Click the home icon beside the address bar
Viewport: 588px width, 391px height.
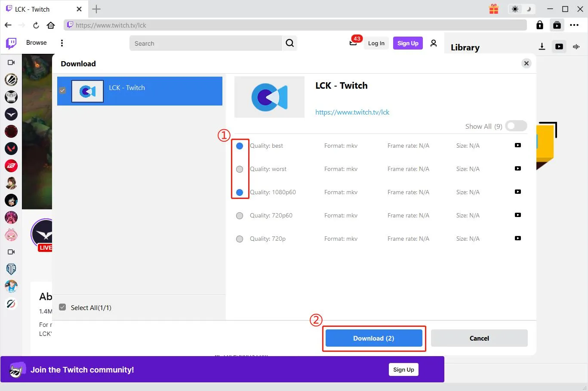pyautogui.click(x=51, y=25)
